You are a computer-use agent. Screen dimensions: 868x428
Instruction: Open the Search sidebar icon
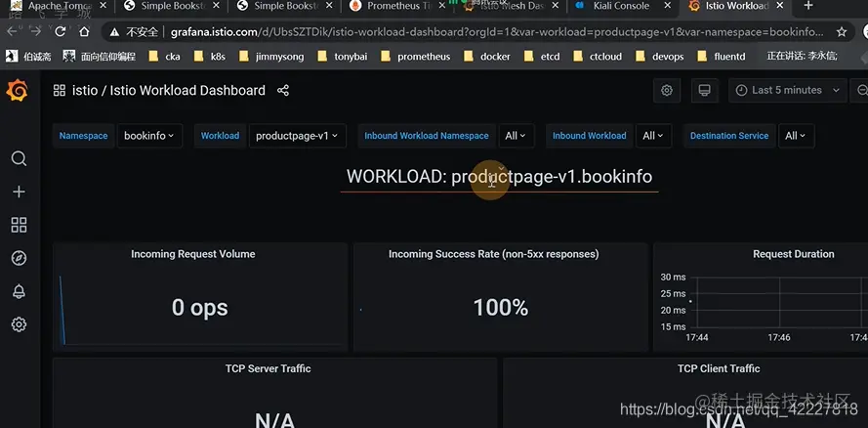point(19,159)
